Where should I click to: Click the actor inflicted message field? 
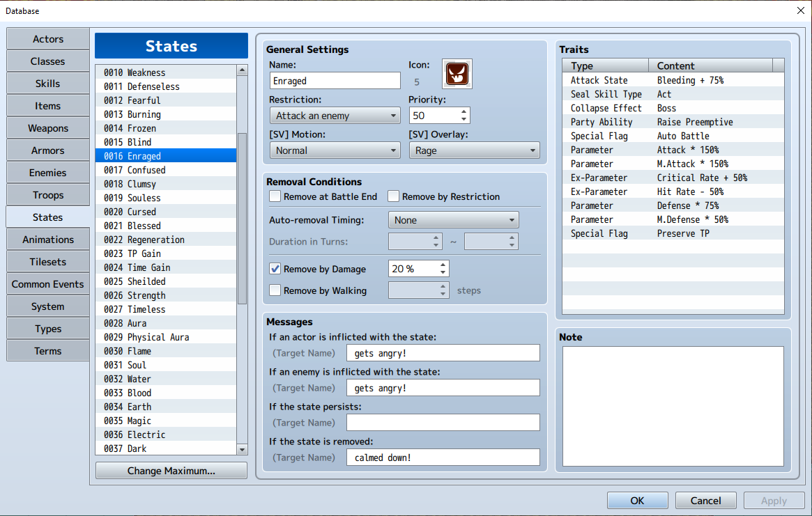(443, 353)
